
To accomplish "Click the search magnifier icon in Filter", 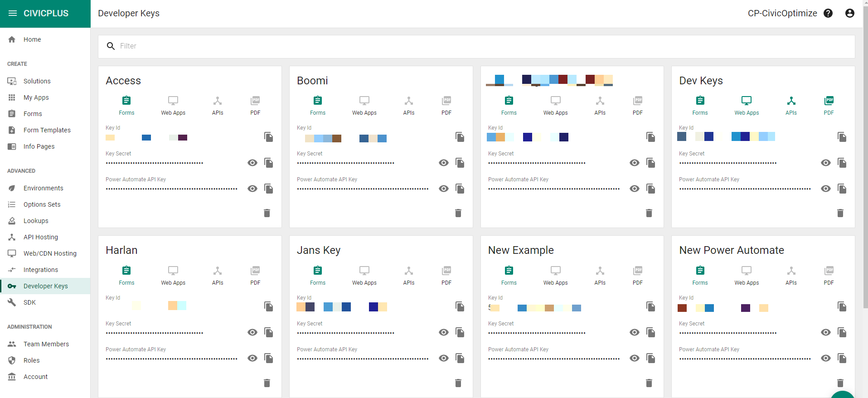I will point(111,46).
